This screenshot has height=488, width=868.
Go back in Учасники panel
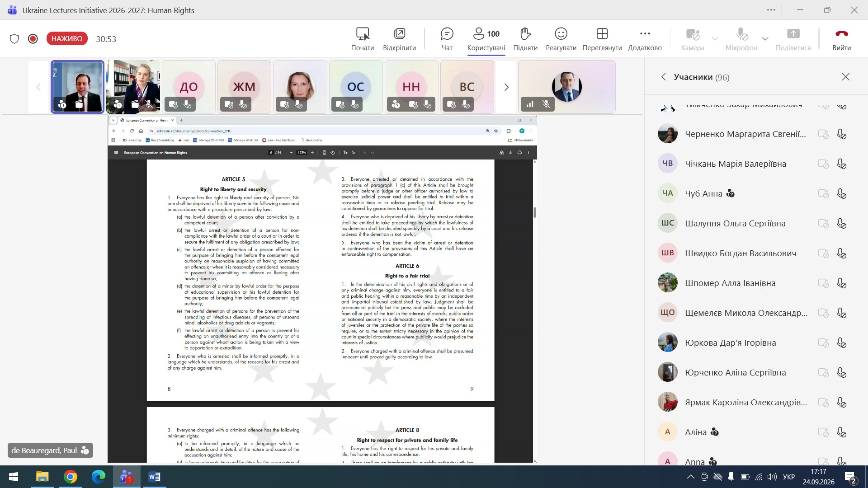[663, 77]
